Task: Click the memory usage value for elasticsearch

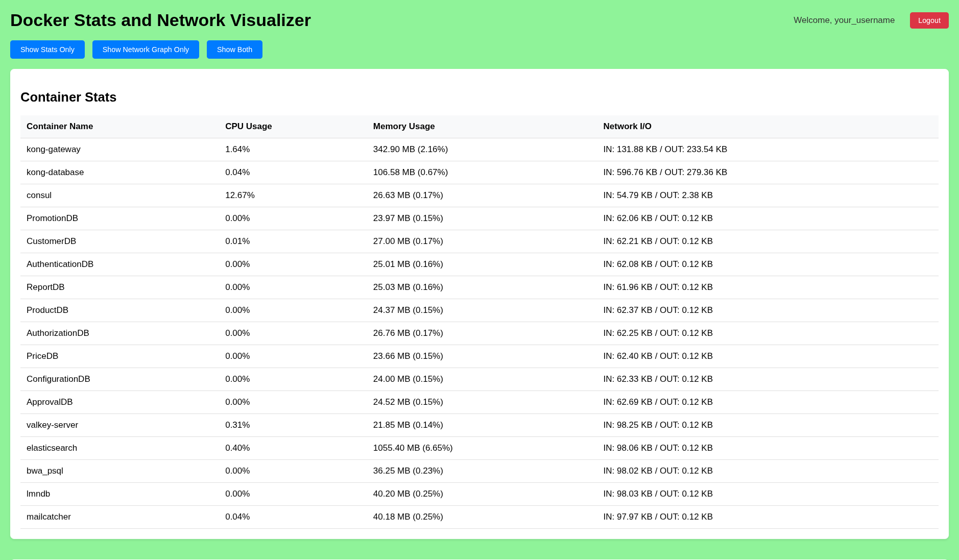Action: point(413,448)
